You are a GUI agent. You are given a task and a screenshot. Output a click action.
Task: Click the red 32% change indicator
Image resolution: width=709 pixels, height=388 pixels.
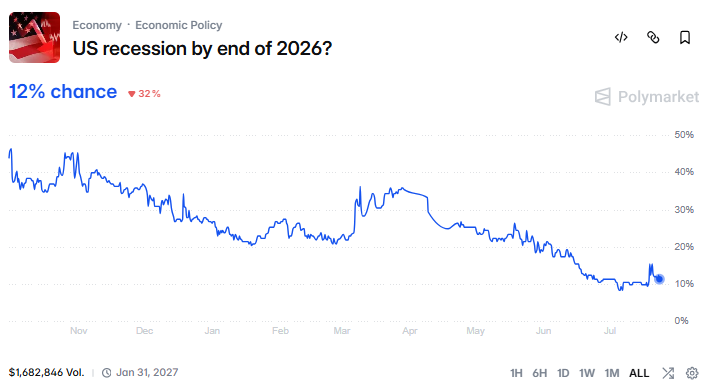[x=144, y=94]
